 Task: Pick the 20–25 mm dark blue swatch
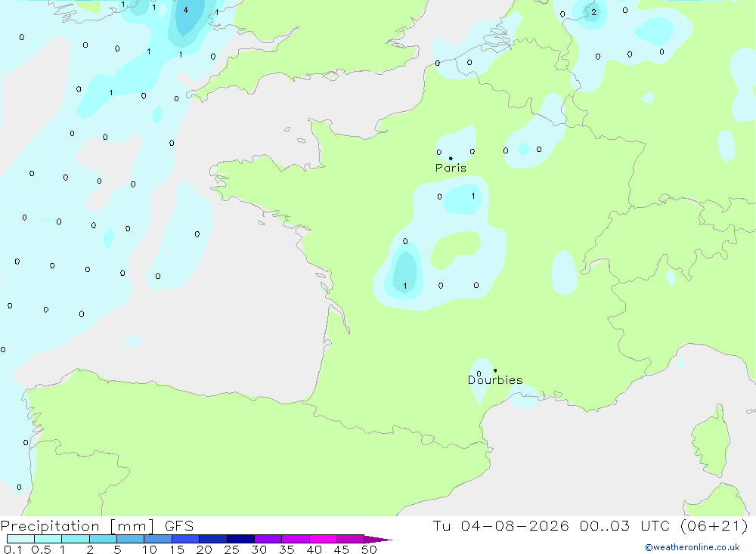(x=212, y=539)
